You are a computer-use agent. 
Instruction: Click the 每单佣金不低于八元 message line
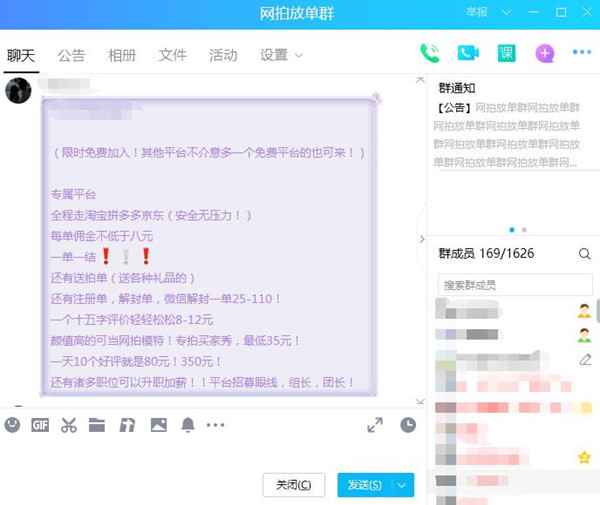coord(102,236)
